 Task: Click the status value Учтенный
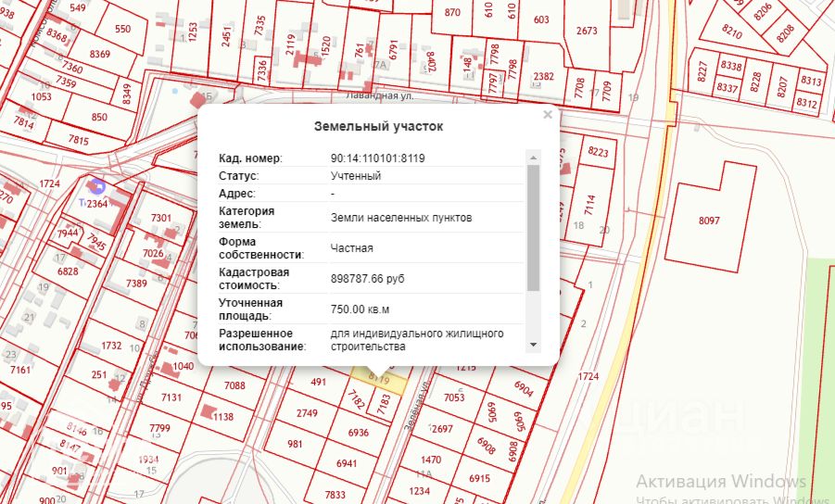pos(356,176)
